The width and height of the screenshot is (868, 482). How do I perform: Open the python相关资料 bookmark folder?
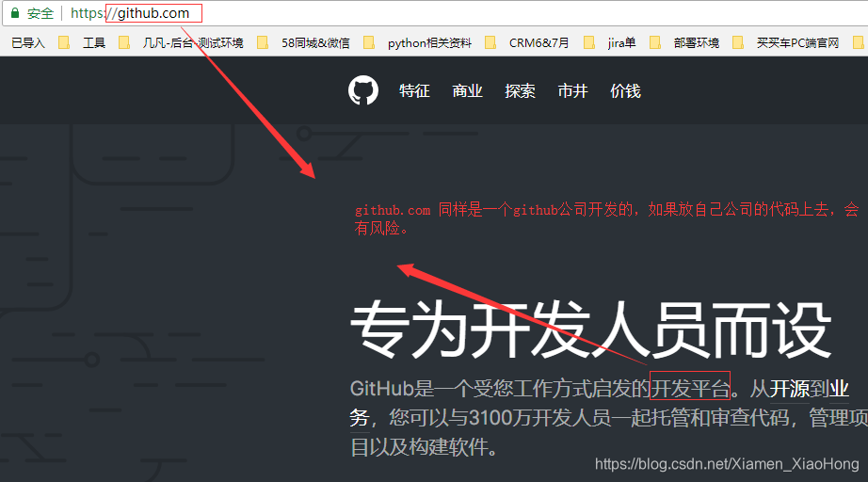click(x=417, y=42)
